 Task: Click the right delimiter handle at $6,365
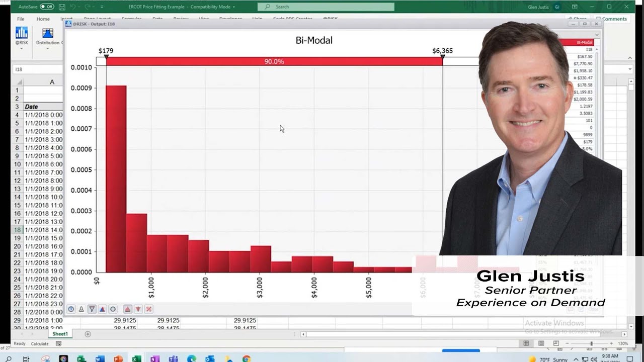click(x=443, y=57)
